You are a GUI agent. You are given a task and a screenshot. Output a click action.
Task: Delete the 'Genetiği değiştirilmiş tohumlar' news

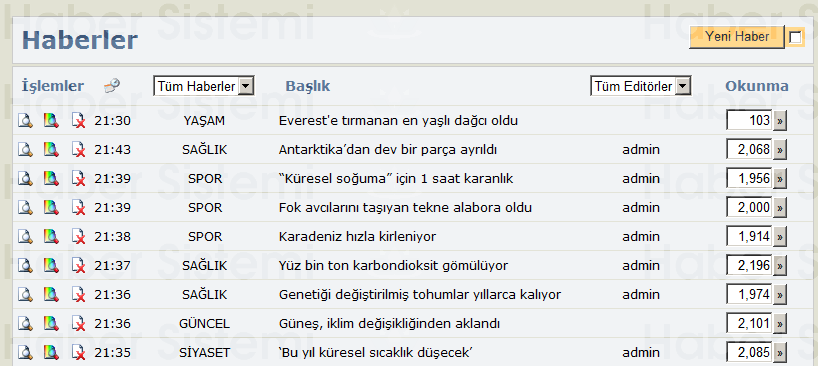tap(78, 295)
